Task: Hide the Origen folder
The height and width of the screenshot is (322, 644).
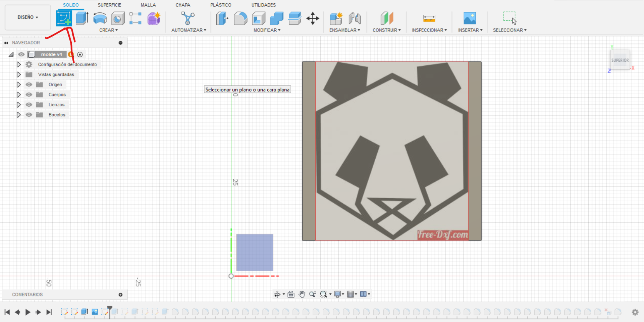Action: pyautogui.click(x=29, y=85)
